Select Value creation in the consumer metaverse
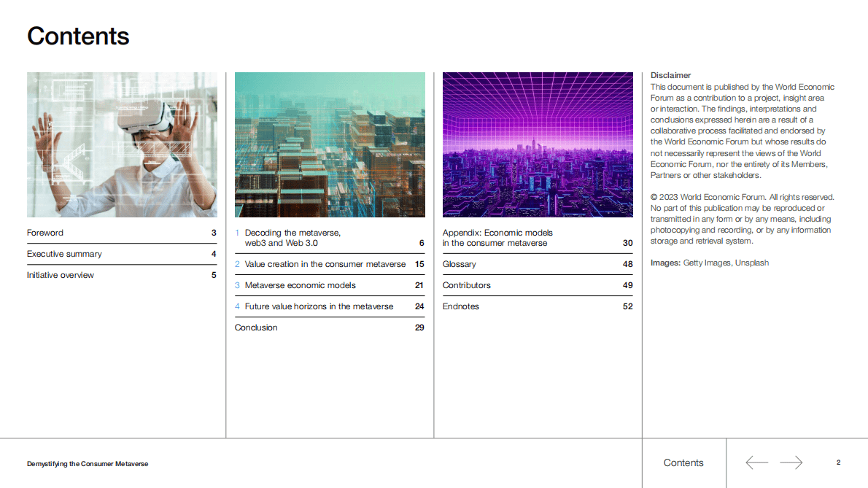This screenshot has width=868, height=488. tap(325, 264)
